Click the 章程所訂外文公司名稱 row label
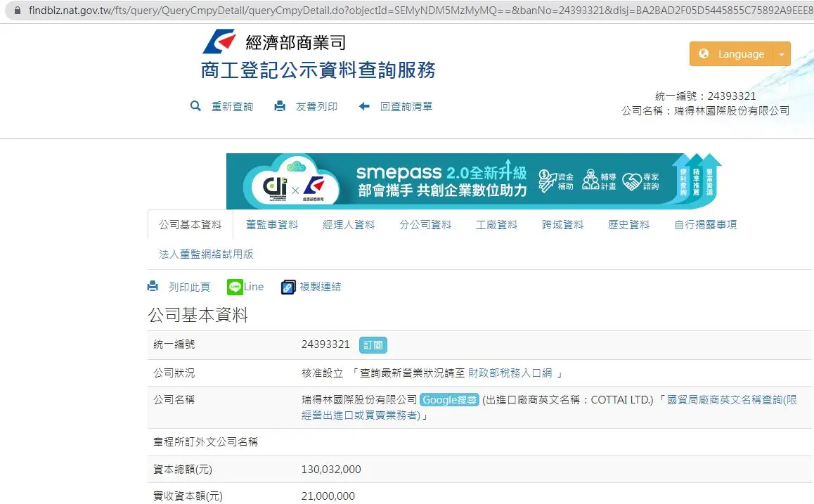The width and height of the screenshot is (814, 504). point(205,441)
